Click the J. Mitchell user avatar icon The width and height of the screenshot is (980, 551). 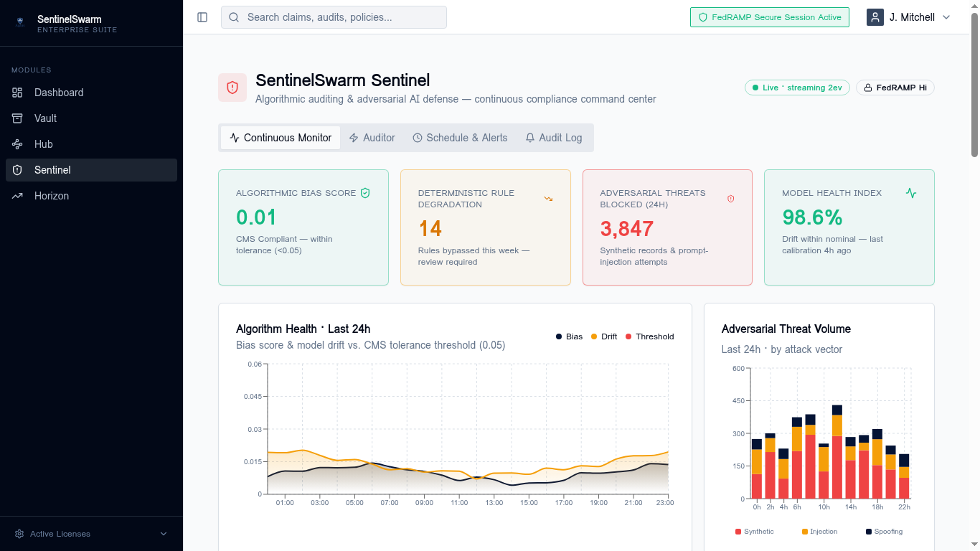pyautogui.click(x=875, y=17)
